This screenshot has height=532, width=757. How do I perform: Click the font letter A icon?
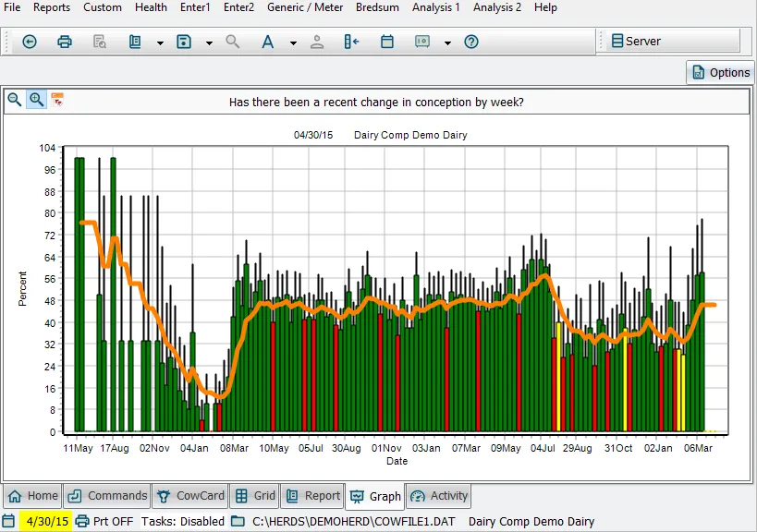[x=267, y=42]
